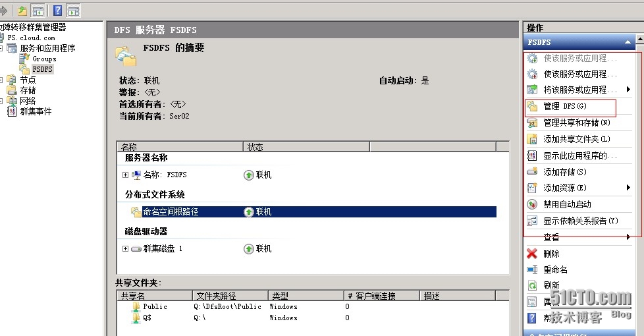This screenshot has width=644, height=336.
Task: Click the 群集磁盘 1 disk icon
Action: tap(136, 249)
